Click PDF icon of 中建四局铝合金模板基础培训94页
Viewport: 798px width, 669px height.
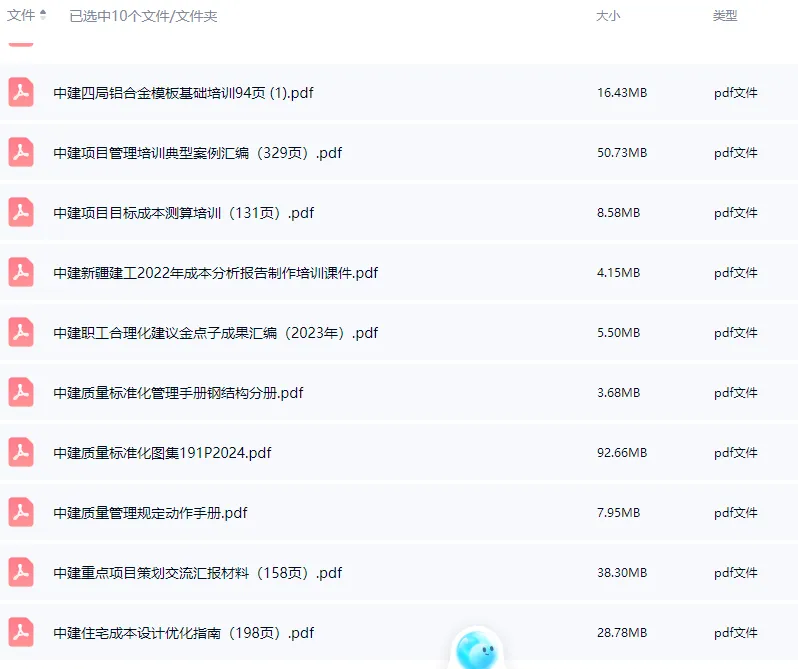coord(21,92)
